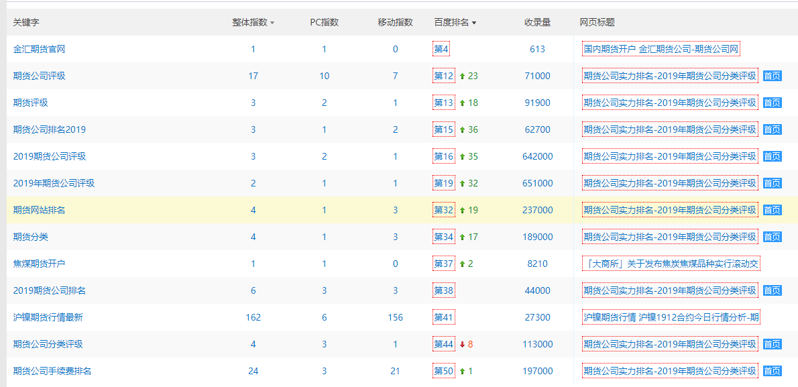Click the 第34 Baidu rank link
The width and height of the screenshot is (798, 387).
(443, 237)
